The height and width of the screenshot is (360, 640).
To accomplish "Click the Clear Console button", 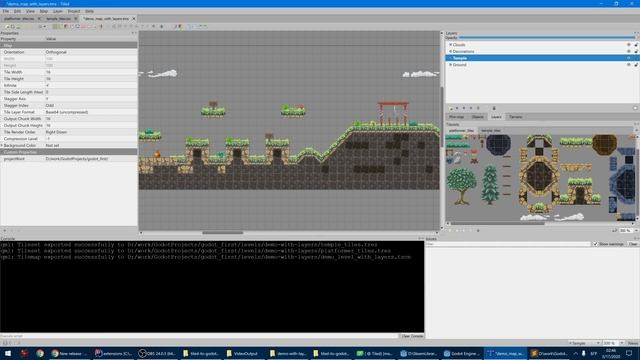I will tap(411, 336).
